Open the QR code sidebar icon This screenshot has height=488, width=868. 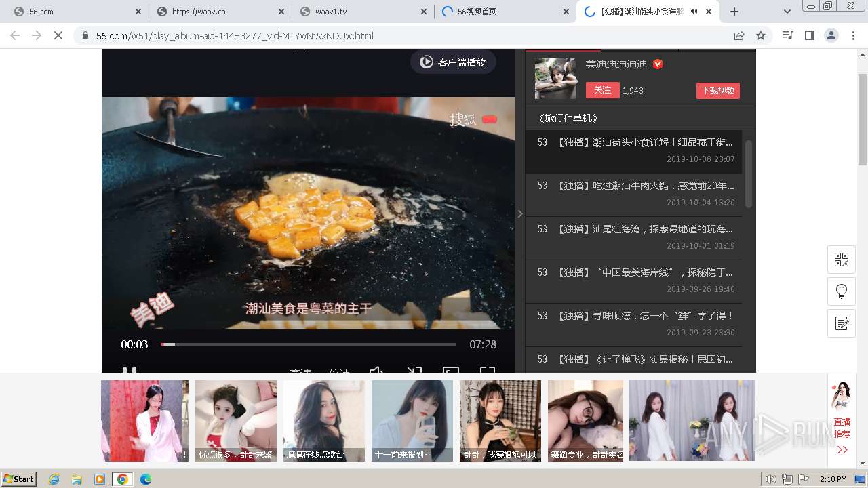pyautogui.click(x=842, y=260)
